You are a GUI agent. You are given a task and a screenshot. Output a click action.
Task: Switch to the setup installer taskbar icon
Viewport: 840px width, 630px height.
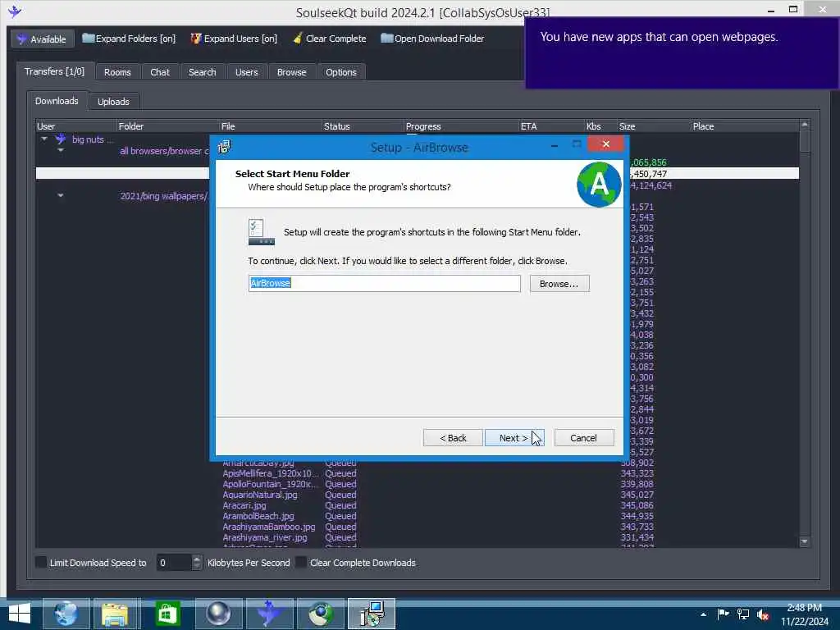pos(372,614)
